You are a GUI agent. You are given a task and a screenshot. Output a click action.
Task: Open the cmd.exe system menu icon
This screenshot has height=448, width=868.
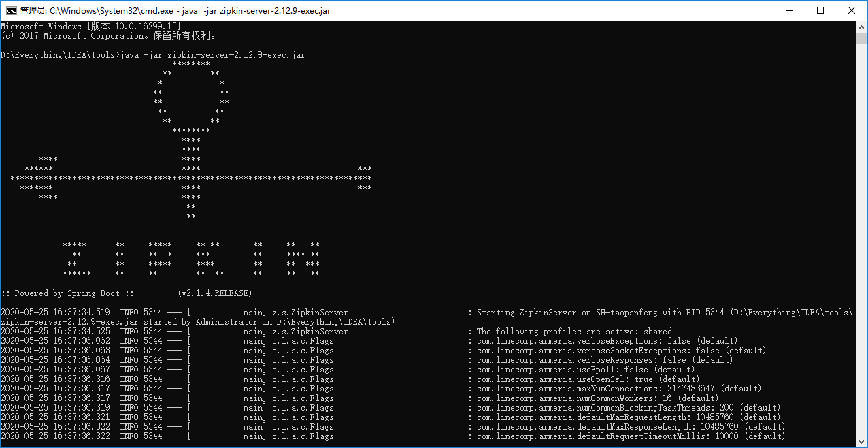click(10, 10)
